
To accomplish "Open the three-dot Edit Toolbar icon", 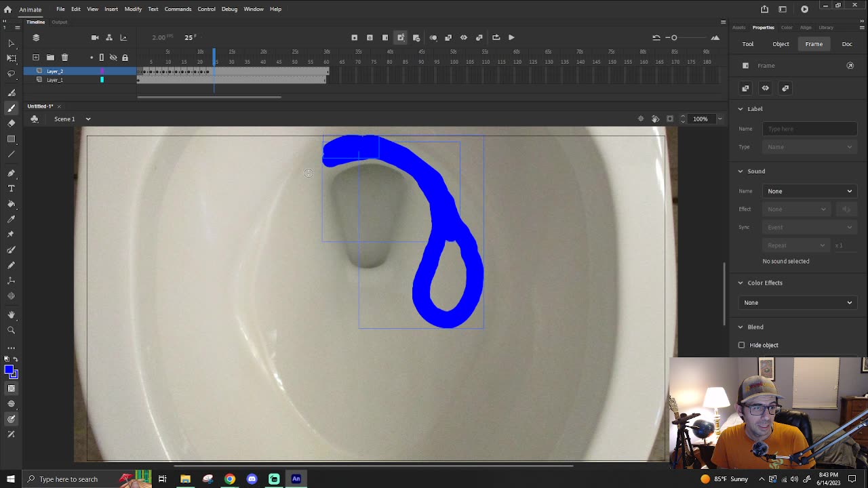I will coord(11,348).
